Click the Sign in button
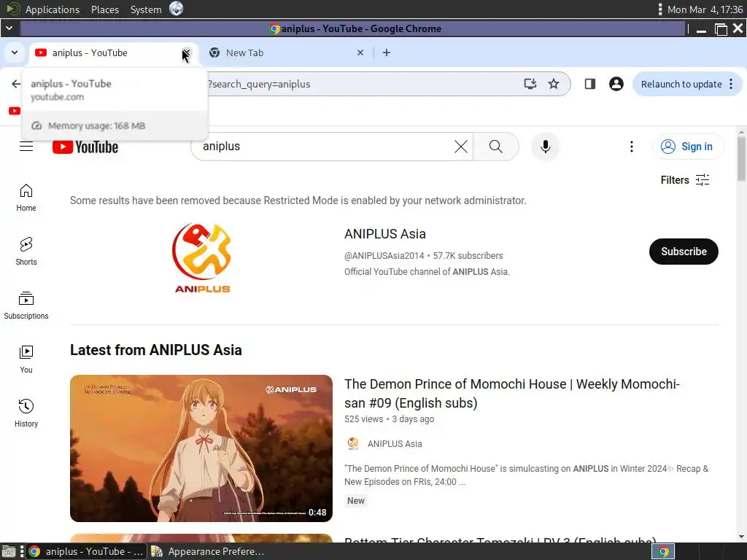Image resolution: width=747 pixels, height=560 pixels. point(687,147)
